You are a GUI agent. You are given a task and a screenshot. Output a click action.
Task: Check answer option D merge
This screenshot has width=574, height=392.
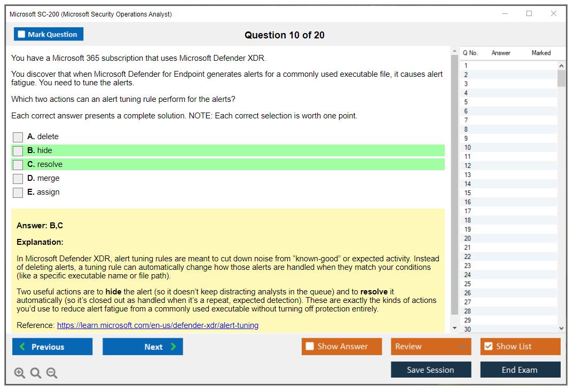point(18,178)
